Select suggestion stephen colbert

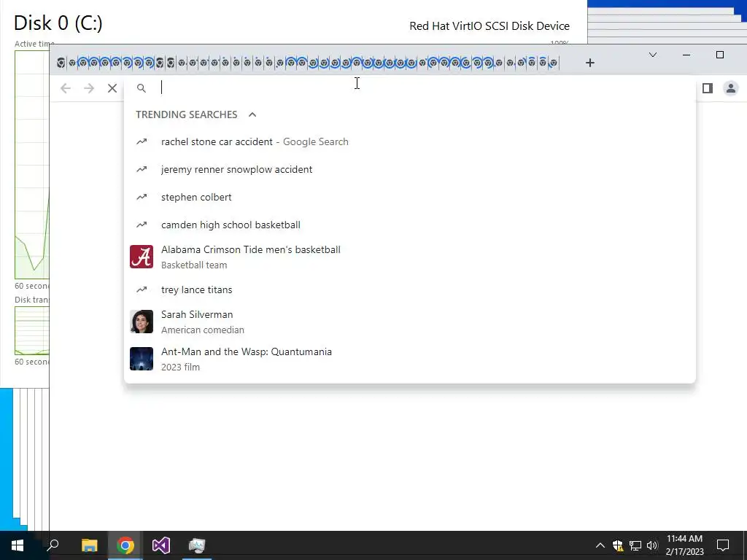coord(410,197)
